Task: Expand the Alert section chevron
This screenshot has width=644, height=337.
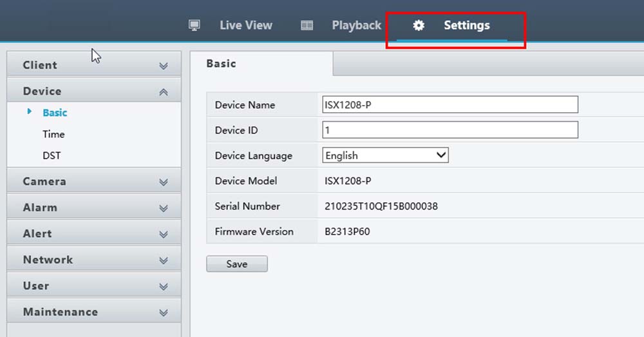Action: pos(164,235)
